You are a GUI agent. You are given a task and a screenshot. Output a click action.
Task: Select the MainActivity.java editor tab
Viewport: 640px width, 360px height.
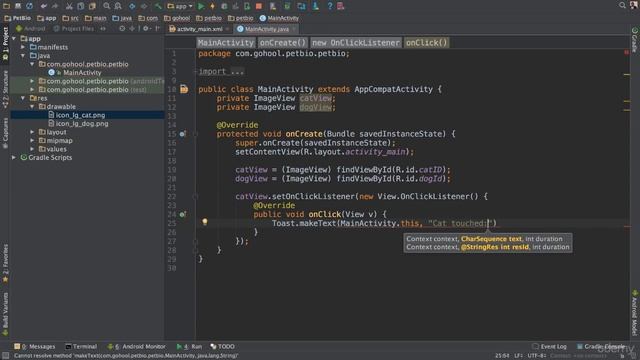[266, 29]
